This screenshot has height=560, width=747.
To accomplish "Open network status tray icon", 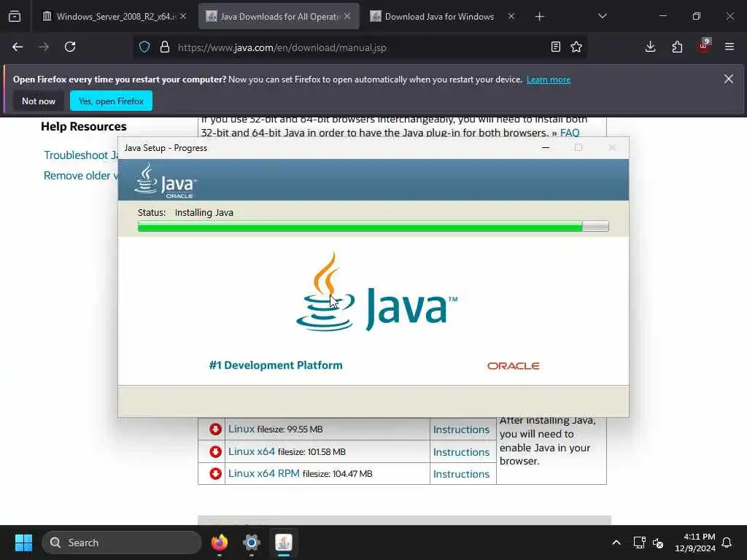I will 639,542.
